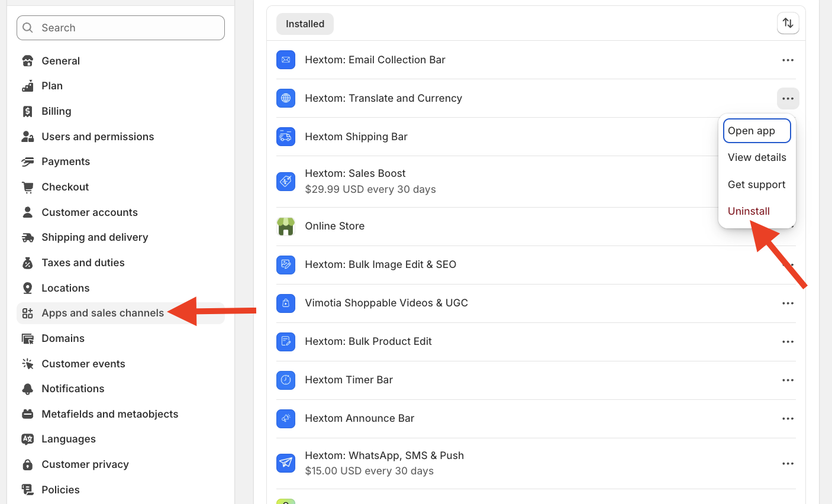Image resolution: width=832 pixels, height=504 pixels.
Task: Open Hextom Announce Bar app
Action: 359,418
